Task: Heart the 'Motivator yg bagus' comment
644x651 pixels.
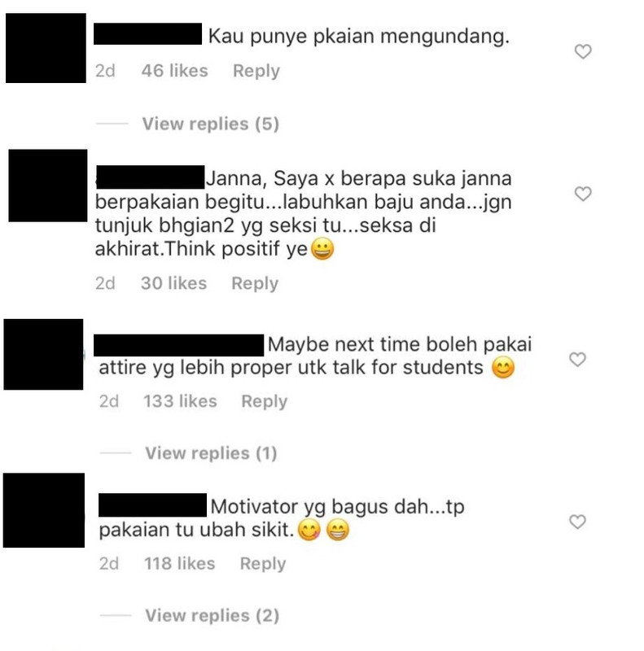Action: 577,522
